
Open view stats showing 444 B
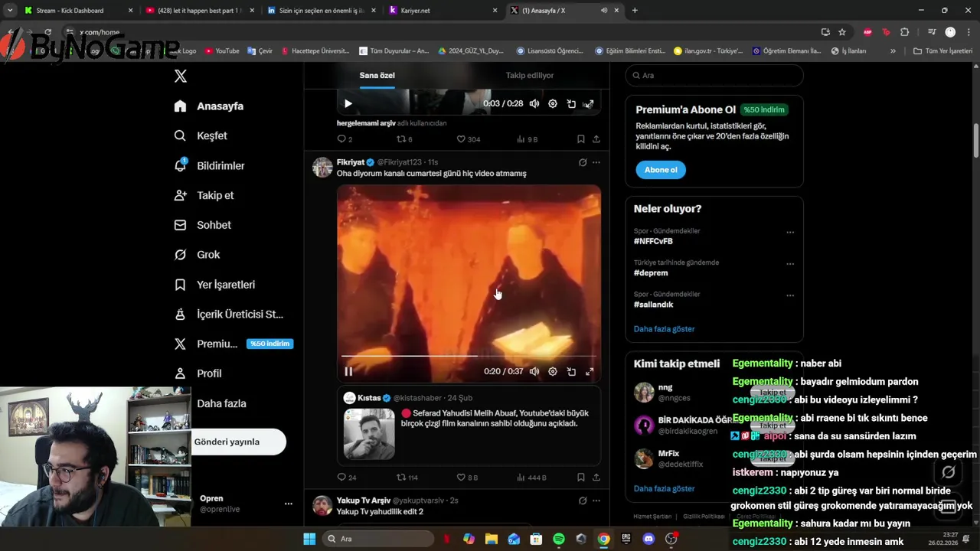531,478
